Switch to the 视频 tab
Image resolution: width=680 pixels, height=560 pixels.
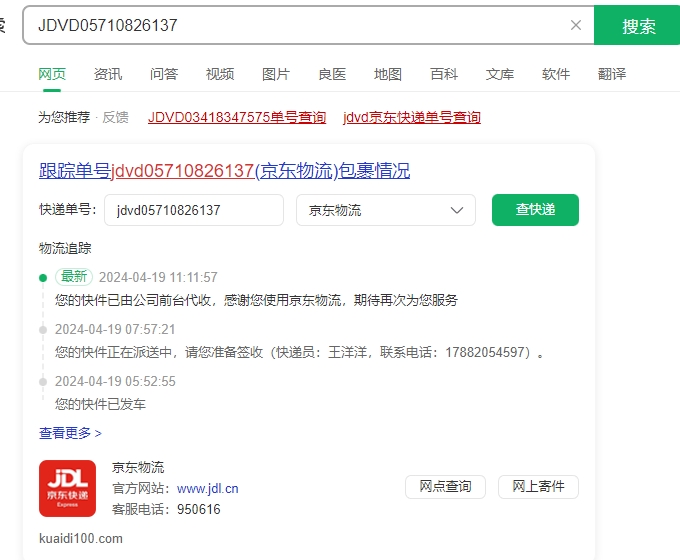(220, 74)
